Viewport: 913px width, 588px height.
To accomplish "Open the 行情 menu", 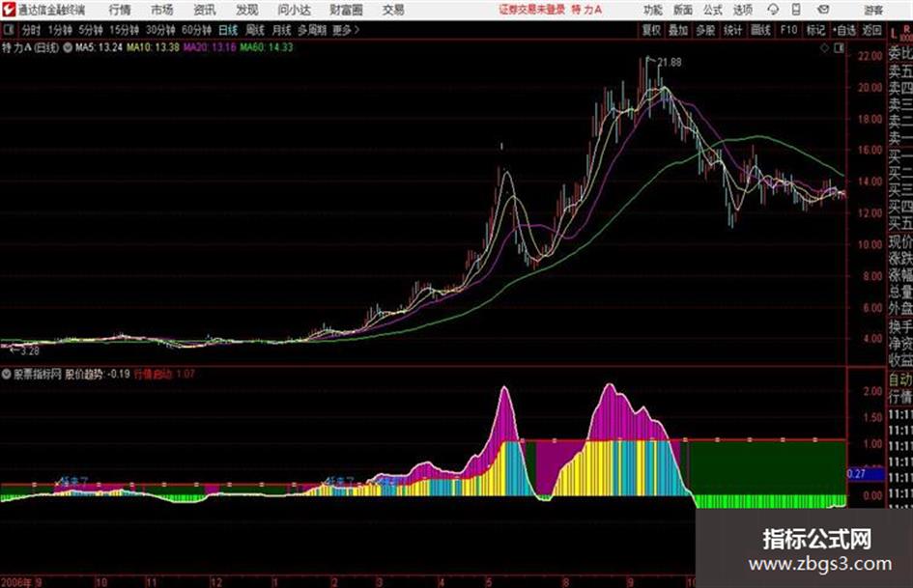I will 120,10.
